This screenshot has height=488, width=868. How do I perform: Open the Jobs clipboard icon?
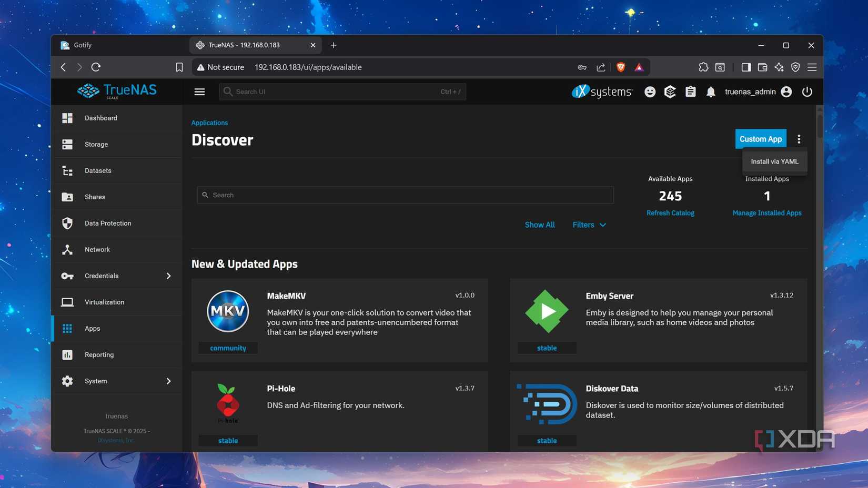point(691,91)
